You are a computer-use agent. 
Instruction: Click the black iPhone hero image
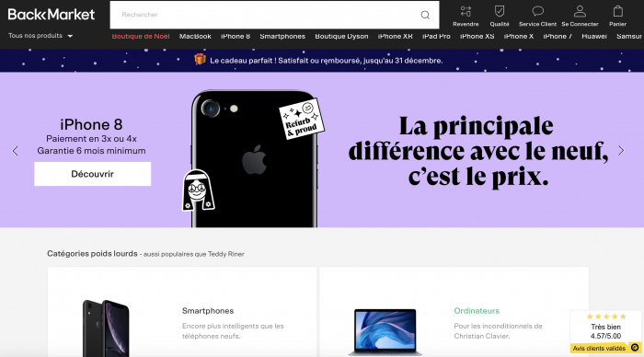(x=254, y=158)
